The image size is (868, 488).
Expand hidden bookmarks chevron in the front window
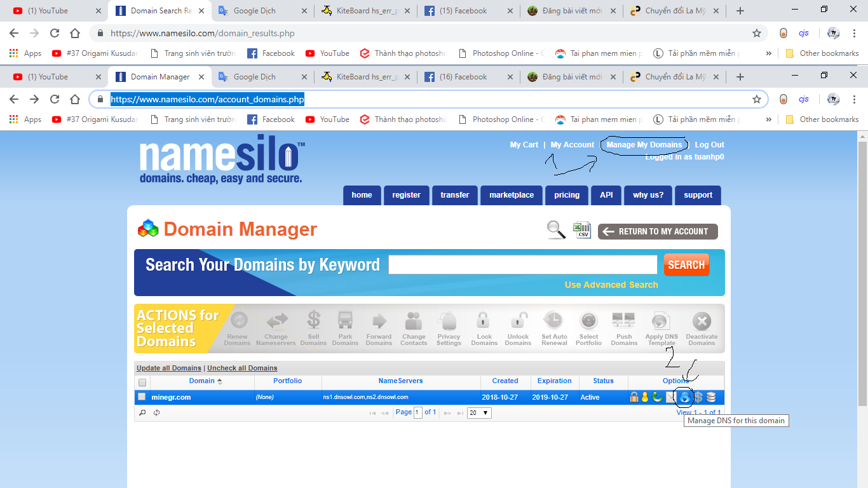[x=769, y=119]
